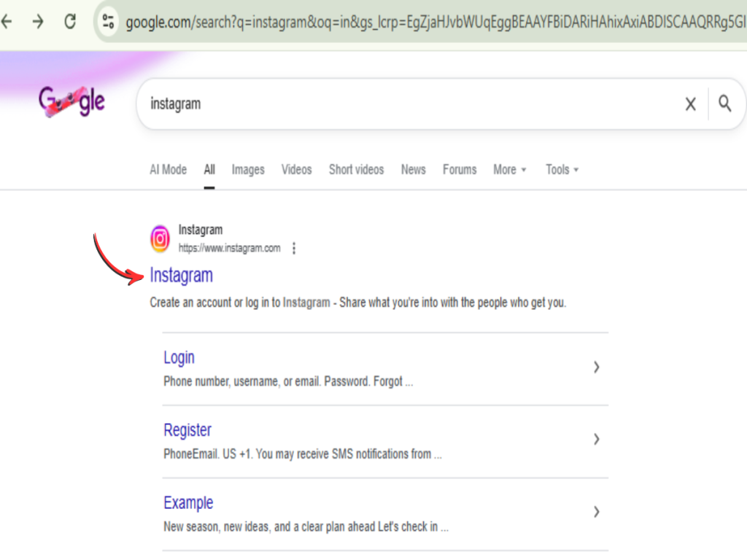This screenshot has height=560, width=747.
Task: Open three-dot menu beside instagram.com URL
Action: (x=294, y=249)
